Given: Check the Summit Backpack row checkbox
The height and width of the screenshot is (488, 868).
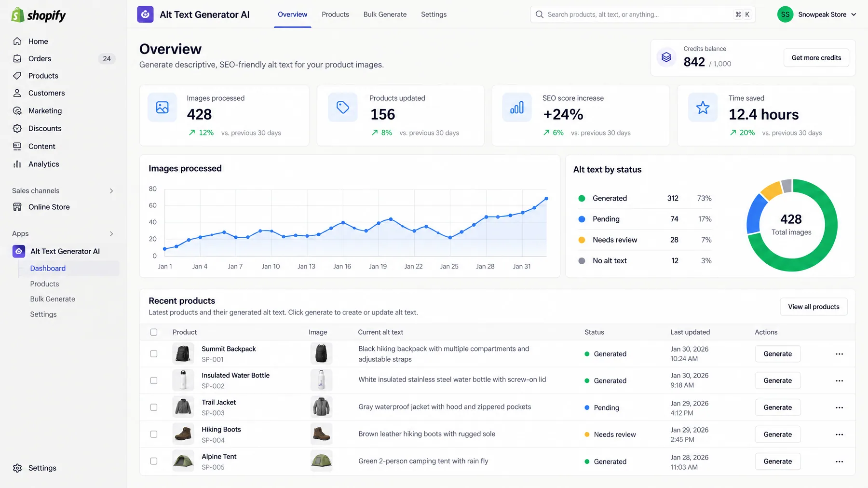Looking at the screenshot, I should coord(154,354).
